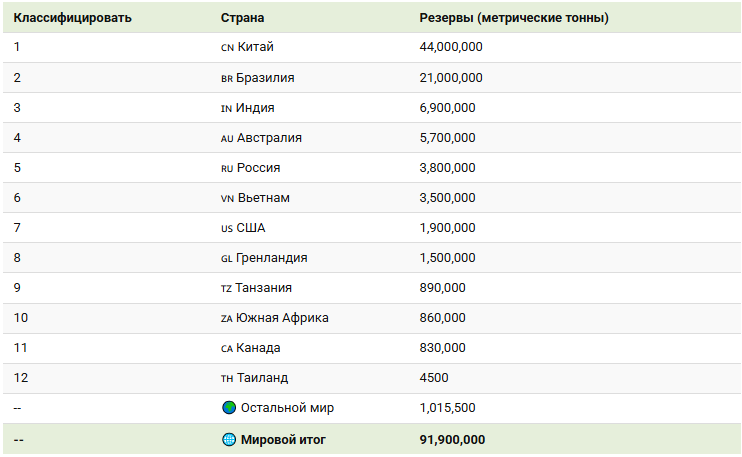Select the Гренландия country name

click(271, 258)
